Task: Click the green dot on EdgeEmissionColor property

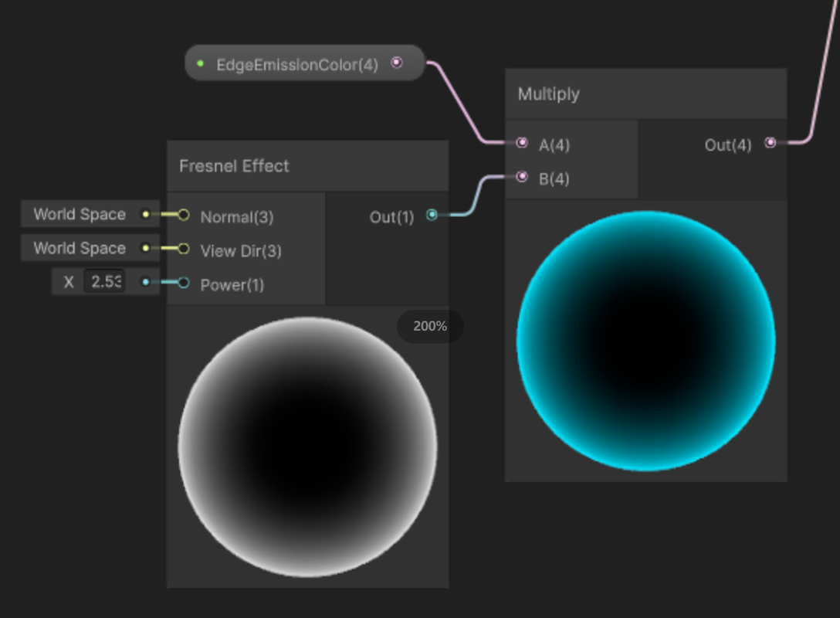Action: click(x=201, y=64)
